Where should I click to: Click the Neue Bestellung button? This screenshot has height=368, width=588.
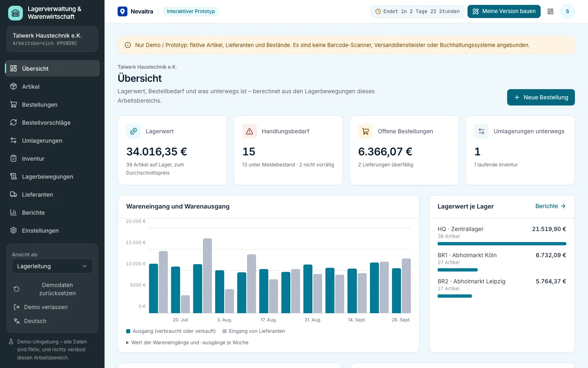click(541, 97)
